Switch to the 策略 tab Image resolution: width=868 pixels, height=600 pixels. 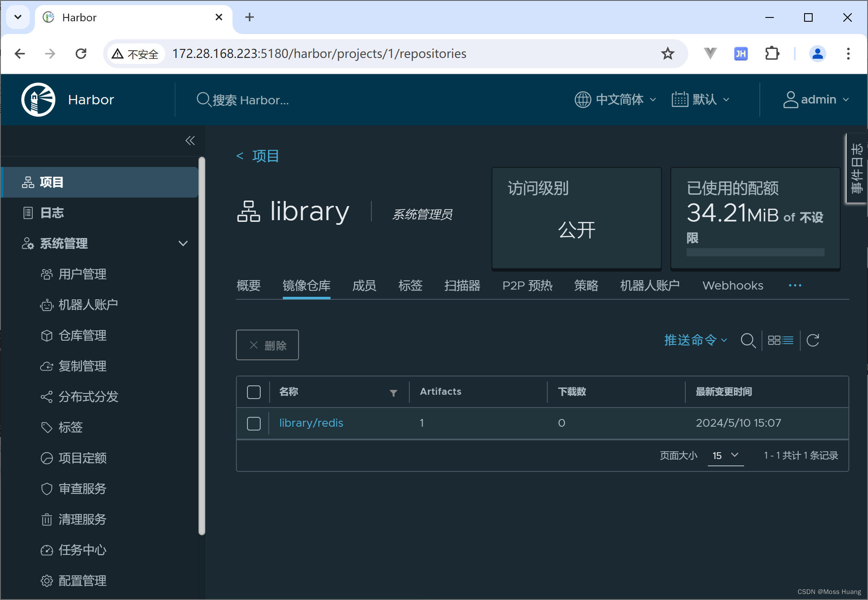[x=586, y=286]
